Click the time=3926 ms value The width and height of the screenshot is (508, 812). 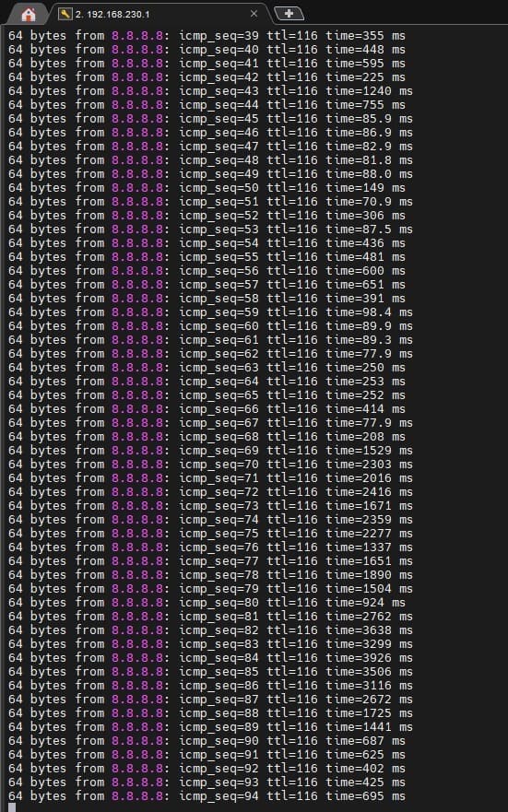pyautogui.click(x=369, y=658)
